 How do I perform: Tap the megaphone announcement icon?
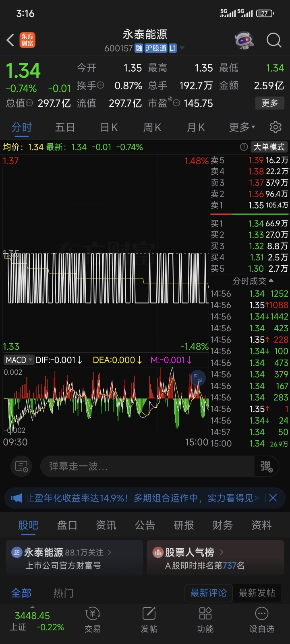pos(17,498)
